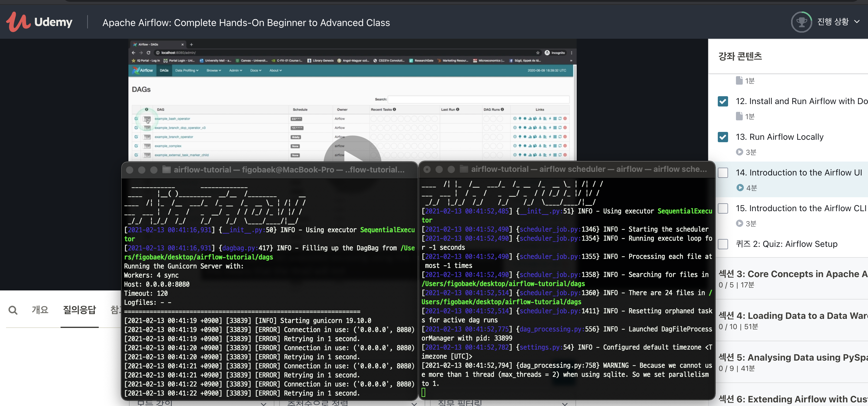Open the course title Apache Airflow link
This screenshot has height=406, width=868.
[246, 23]
